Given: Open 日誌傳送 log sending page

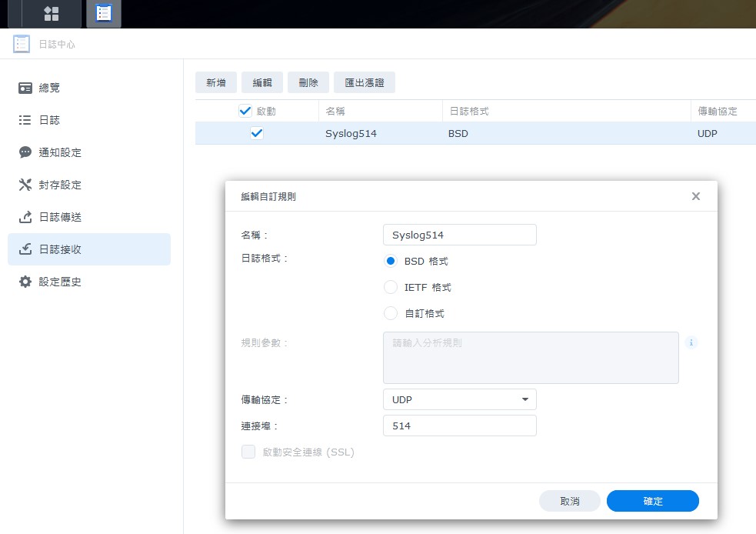Looking at the screenshot, I should [x=60, y=217].
